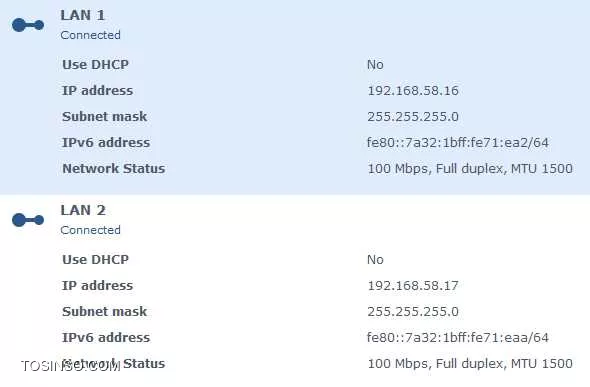The height and width of the screenshot is (387, 590).
Task: Click the LAN 2 connection icon
Action: 28,220
